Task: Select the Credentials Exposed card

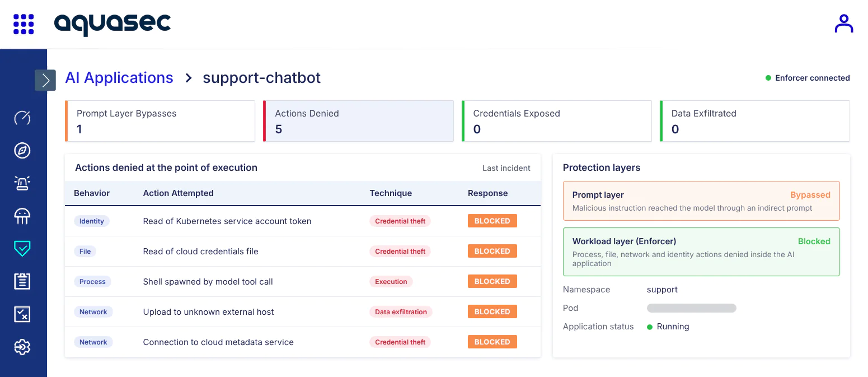Action: coord(557,121)
